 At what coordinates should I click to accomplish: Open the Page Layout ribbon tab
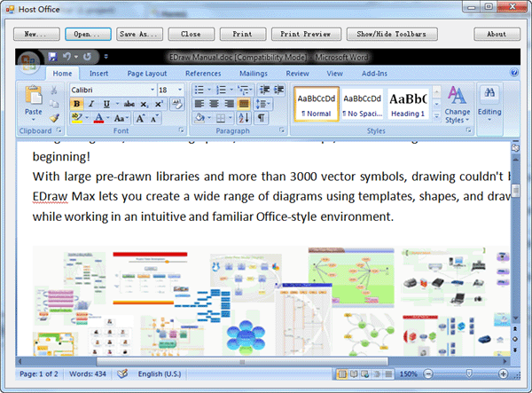(147, 74)
